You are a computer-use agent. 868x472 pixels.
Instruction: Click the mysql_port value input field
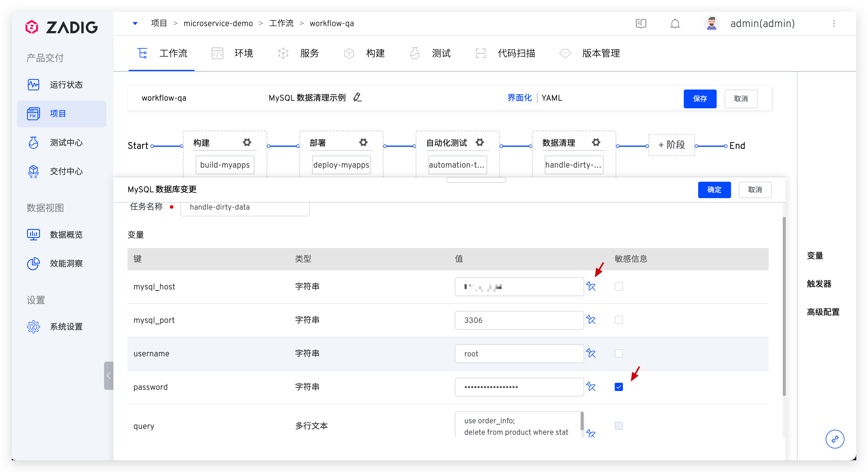click(x=519, y=320)
